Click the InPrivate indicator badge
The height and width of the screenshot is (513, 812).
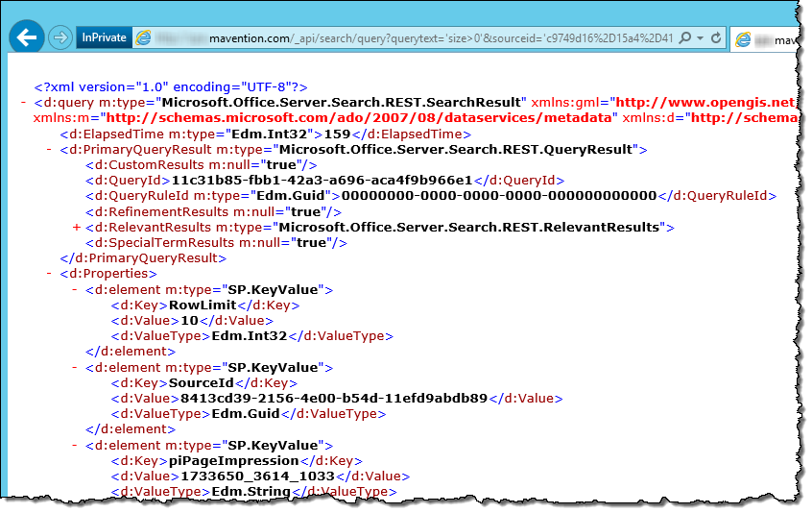tap(104, 37)
